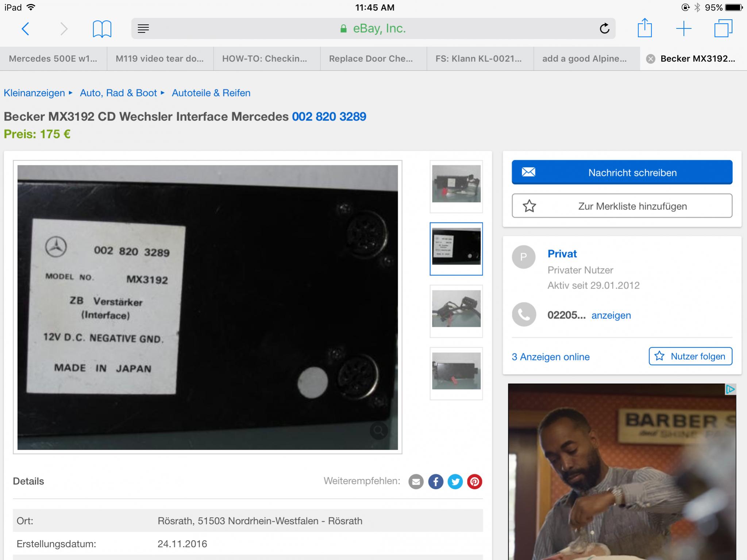Open a new tab with plus icon
The width and height of the screenshot is (747, 560).
pyautogui.click(x=684, y=28)
